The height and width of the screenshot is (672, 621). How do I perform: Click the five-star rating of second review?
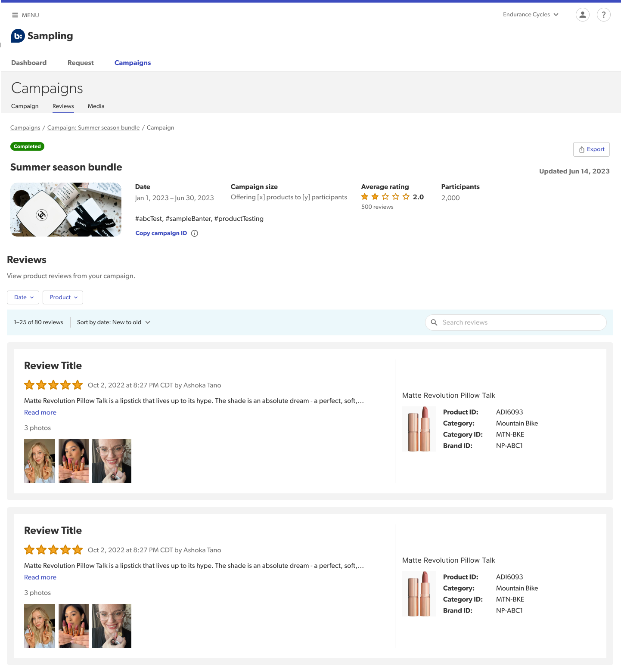53,550
